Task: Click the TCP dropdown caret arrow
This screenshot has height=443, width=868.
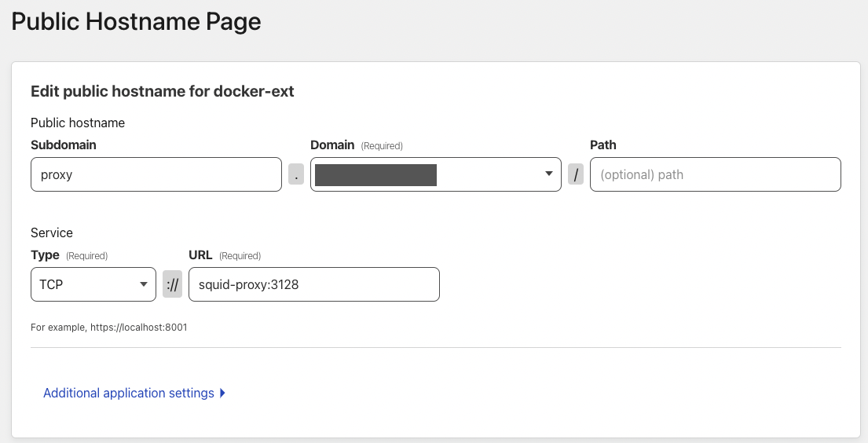Action: coord(143,284)
